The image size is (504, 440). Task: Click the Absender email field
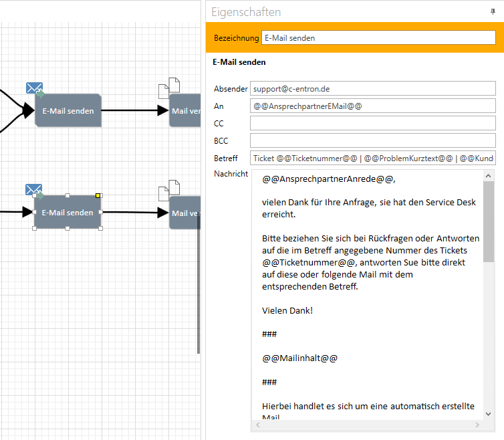372,89
